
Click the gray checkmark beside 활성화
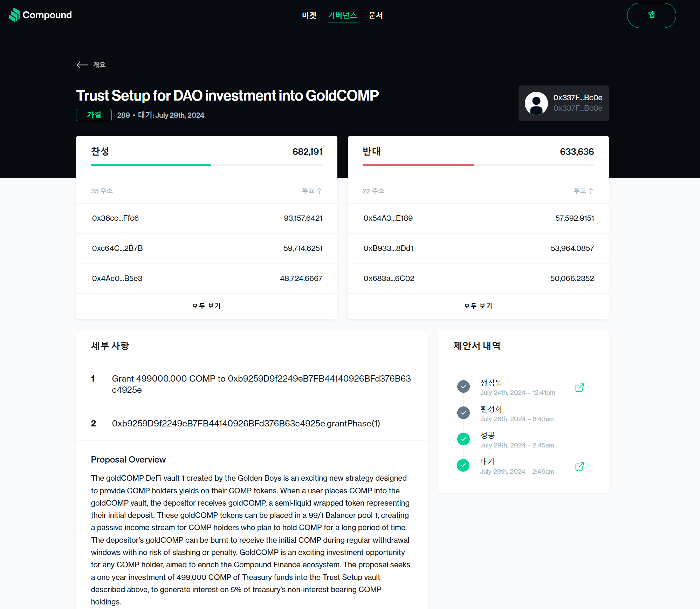coord(463,413)
